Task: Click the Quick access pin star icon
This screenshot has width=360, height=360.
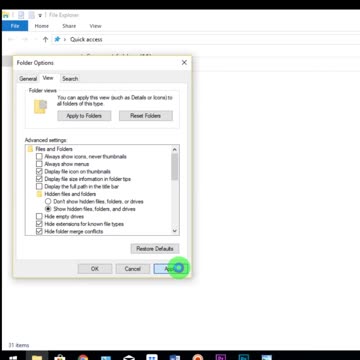Action: click(57, 39)
